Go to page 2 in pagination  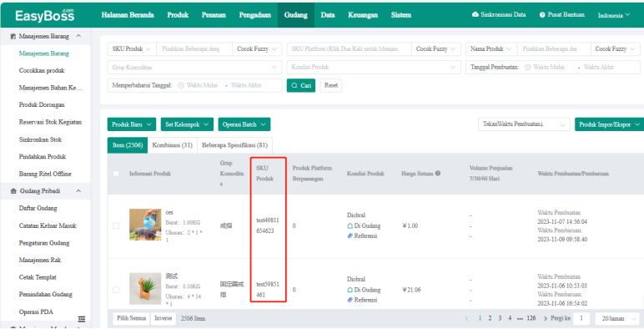coord(490,318)
